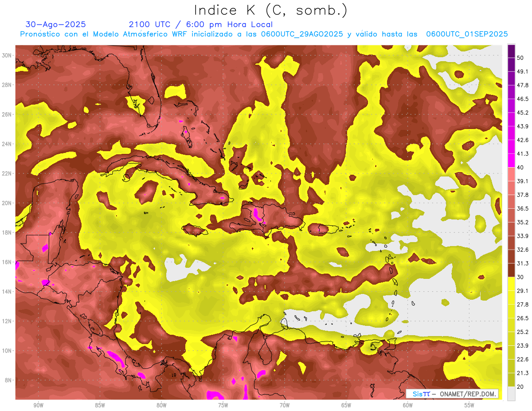Click the '55W' longitude label
Image resolution: width=532 pixels, height=411 pixels.
(x=469, y=406)
